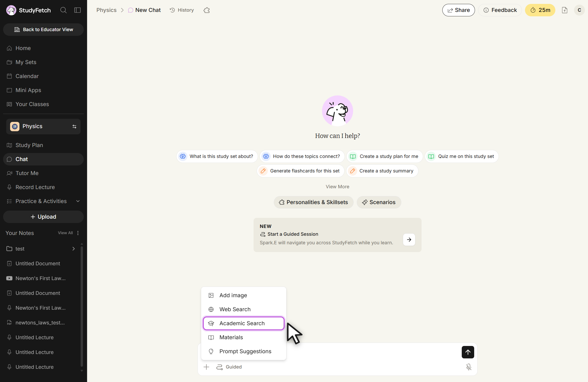Send message with the up-arrow button

pos(468,352)
